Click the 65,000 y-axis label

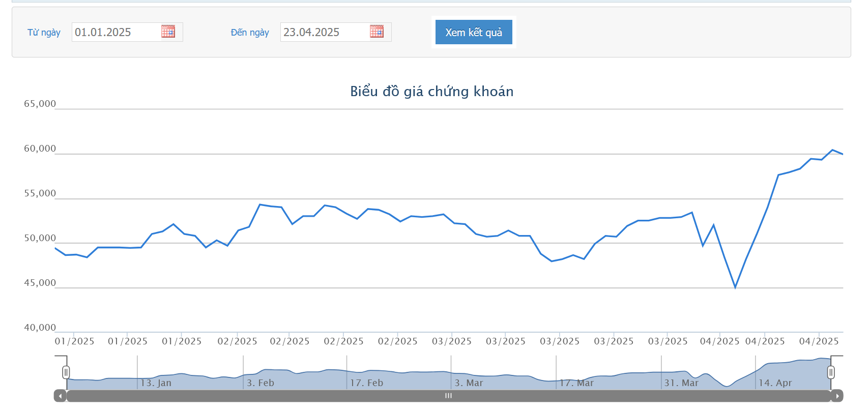(x=40, y=104)
